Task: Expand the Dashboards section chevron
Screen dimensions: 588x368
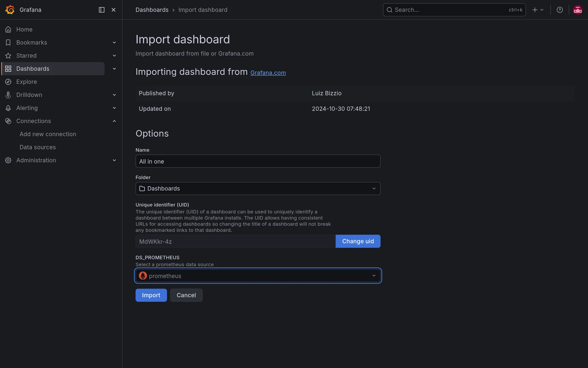Action: tap(114, 69)
